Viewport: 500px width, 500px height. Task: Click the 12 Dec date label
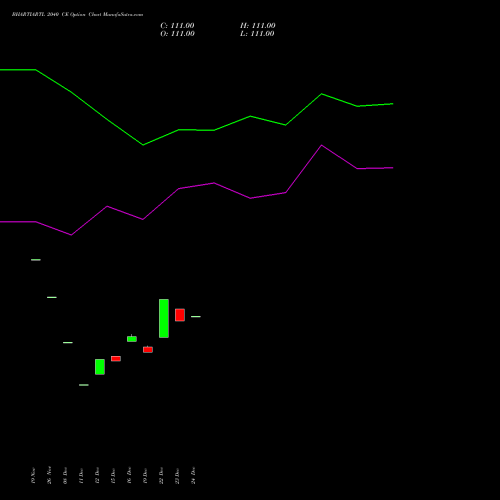pyautogui.click(x=97, y=475)
